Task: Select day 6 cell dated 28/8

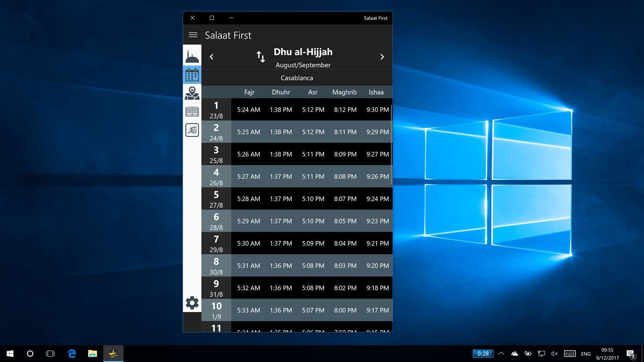Action: [216, 221]
